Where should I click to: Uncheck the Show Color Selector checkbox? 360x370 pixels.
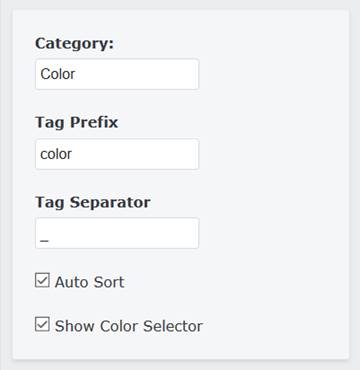coord(42,324)
